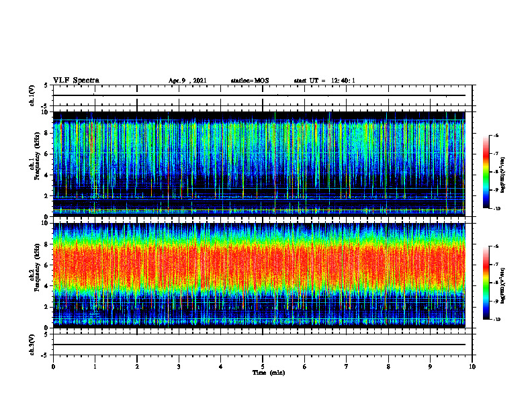Click the ch.1 spectrogram color scale bar
The width and height of the screenshot is (532, 411).
(x=486, y=172)
